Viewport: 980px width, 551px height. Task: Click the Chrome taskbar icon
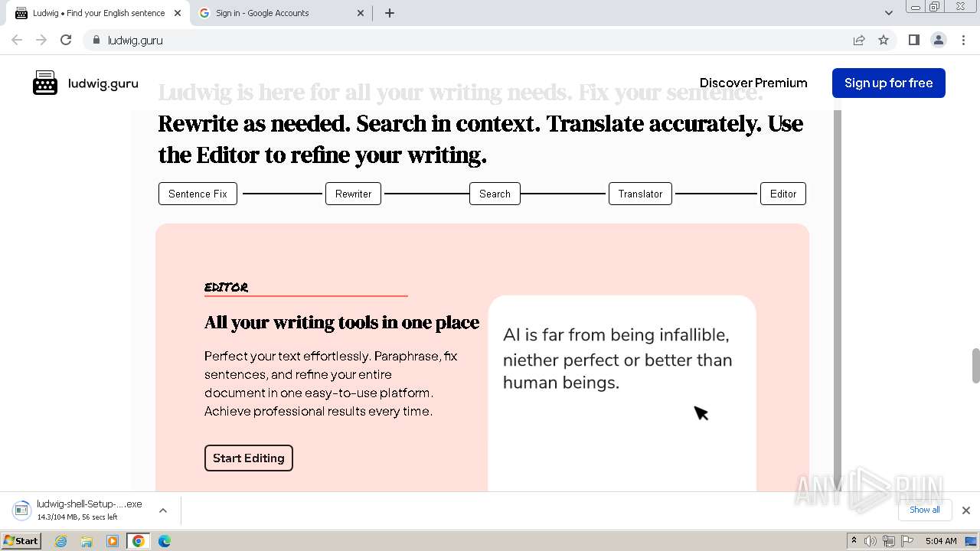(x=139, y=541)
